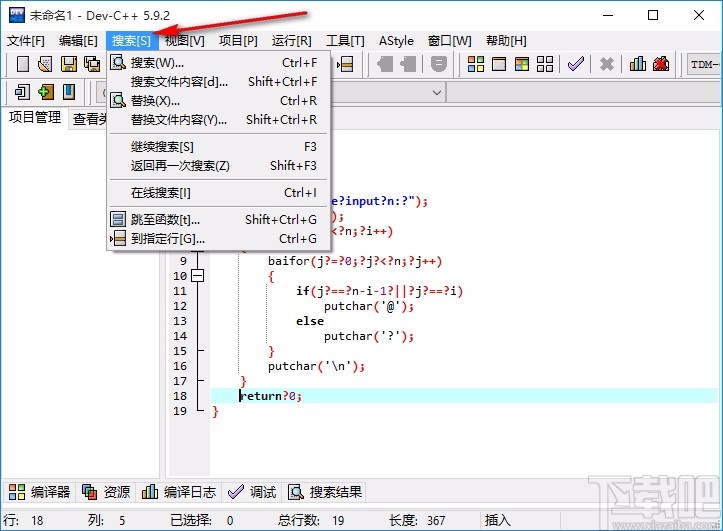Viewport: 723px width, 531px height.
Task: Open the 帮助[H] menu
Action: coord(506,41)
